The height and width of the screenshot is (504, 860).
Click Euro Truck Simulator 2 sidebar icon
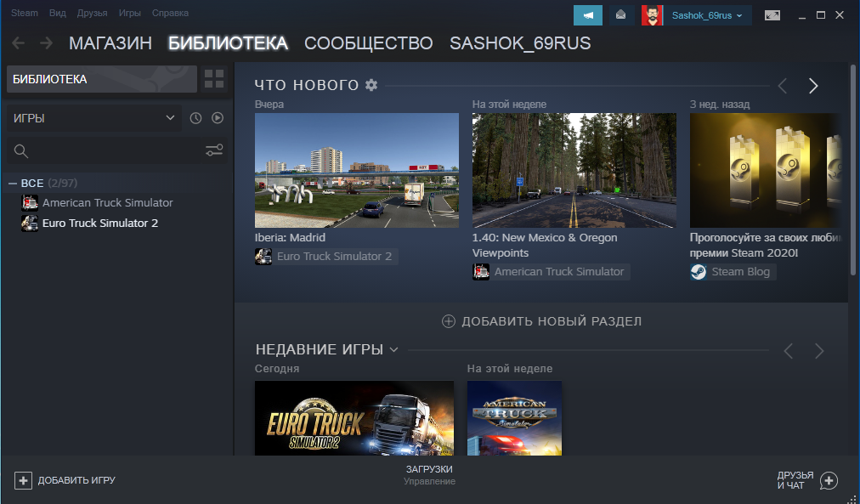(x=30, y=224)
